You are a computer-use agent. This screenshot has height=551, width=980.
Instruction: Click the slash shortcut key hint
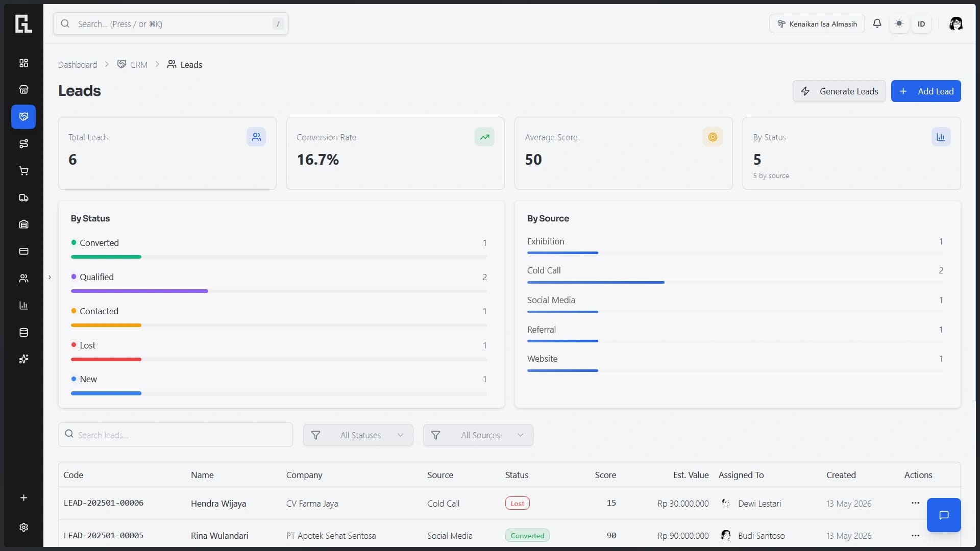pos(278,23)
